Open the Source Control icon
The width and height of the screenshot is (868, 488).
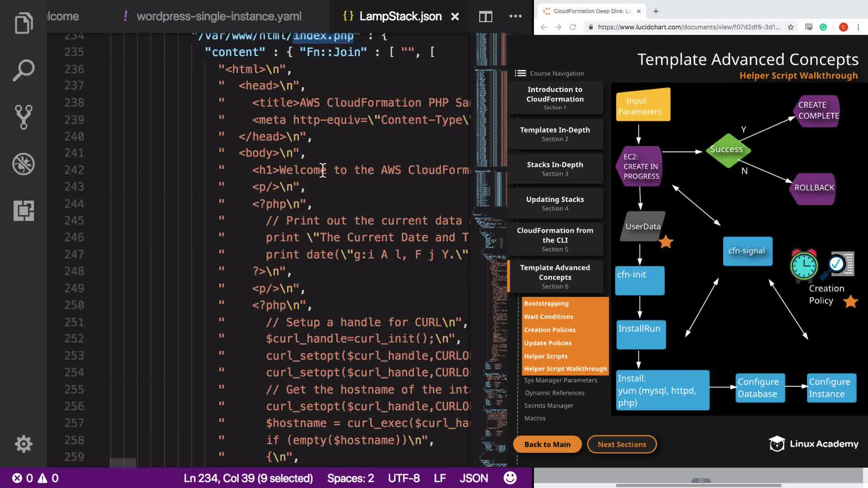(24, 117)
